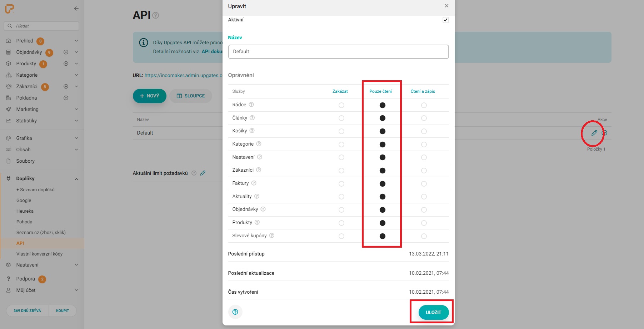Click the KOUPIT button in sidebar
The width and height of the screenshot is (644, 329).
click(63, 310)
